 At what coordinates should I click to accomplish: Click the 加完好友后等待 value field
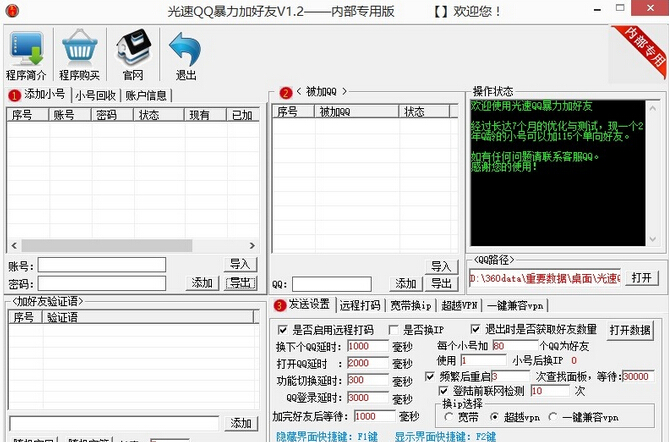tap(375, 416)
